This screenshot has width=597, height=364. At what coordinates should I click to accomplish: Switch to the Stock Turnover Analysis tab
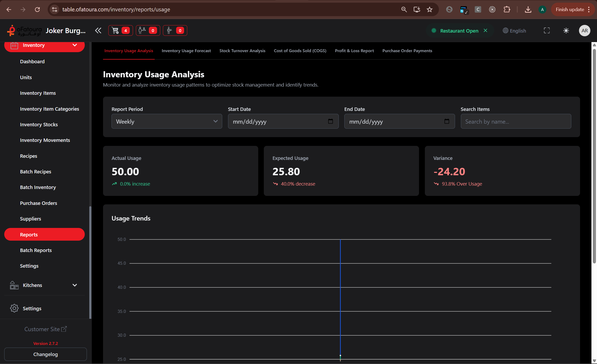[x=242, y=51]
